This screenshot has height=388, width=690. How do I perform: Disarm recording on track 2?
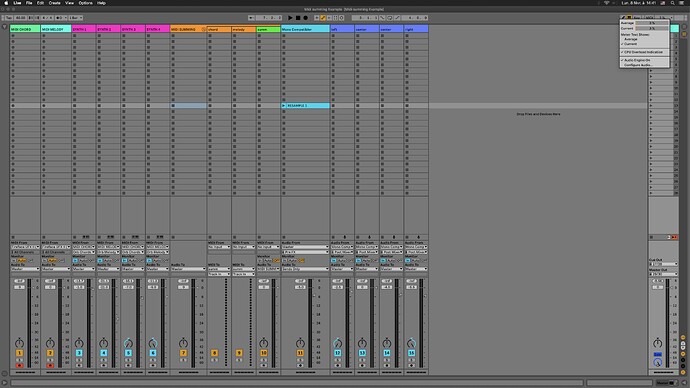click(x=50, y=366)
